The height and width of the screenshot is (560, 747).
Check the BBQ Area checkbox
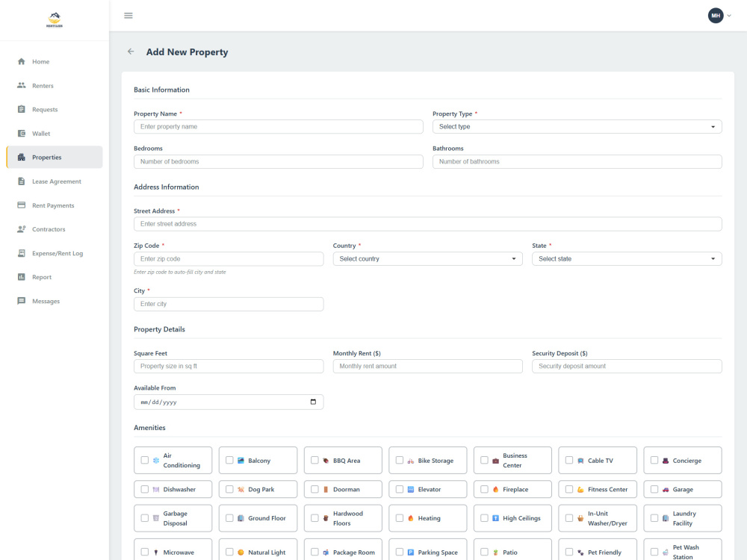314,460
